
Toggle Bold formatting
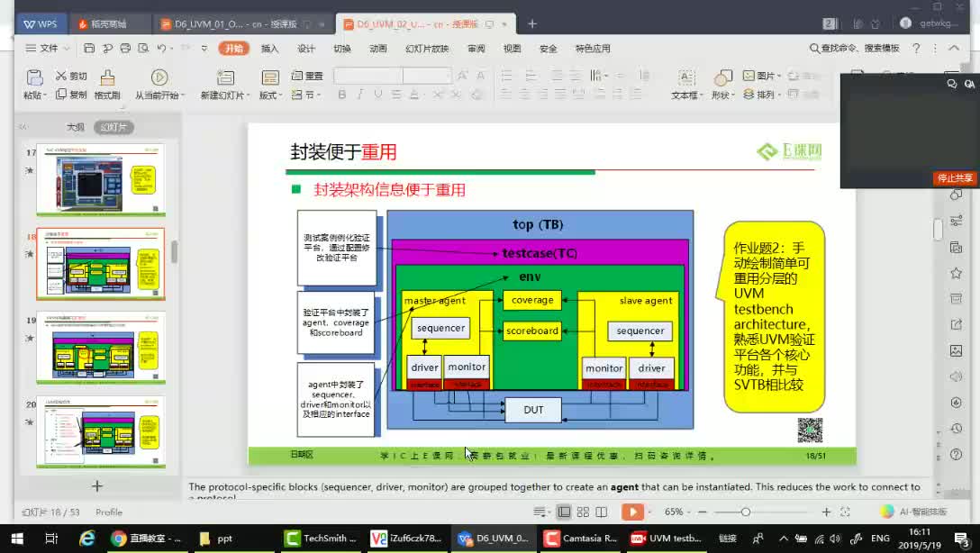pyautogui.click(x=342, y=95)
